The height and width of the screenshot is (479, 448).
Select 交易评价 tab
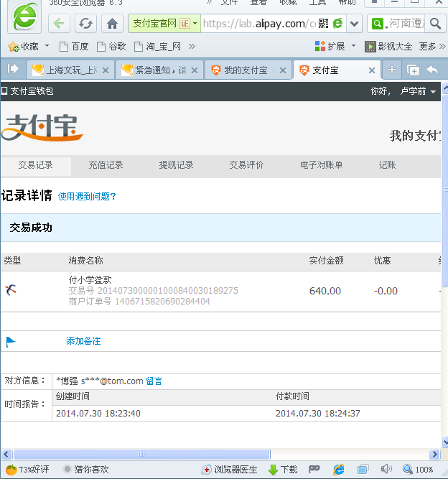point(246,165)
